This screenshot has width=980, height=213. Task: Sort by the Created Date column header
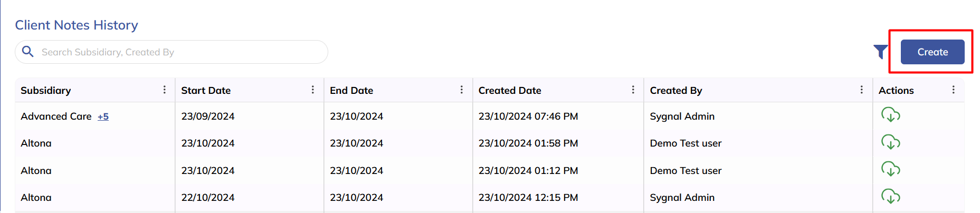point(510,90)
